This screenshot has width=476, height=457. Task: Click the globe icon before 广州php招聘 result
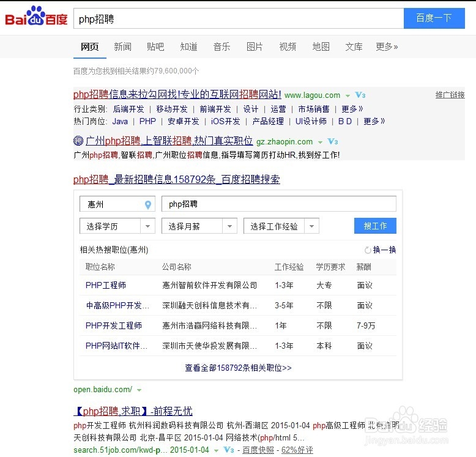point(78,141)
